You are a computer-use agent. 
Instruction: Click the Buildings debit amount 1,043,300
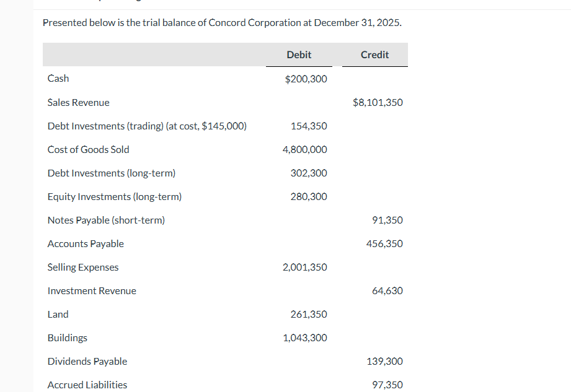[304, 338]
